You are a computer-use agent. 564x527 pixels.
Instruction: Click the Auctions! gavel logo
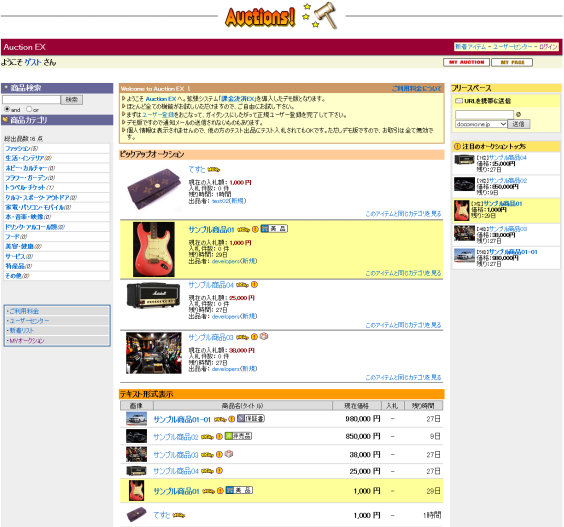(x=281, y=16)
